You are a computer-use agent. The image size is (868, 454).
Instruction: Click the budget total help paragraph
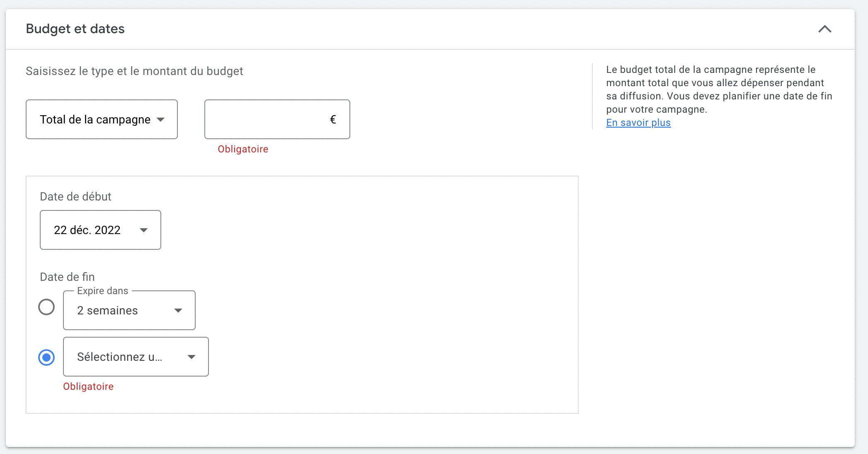[719, 89]
